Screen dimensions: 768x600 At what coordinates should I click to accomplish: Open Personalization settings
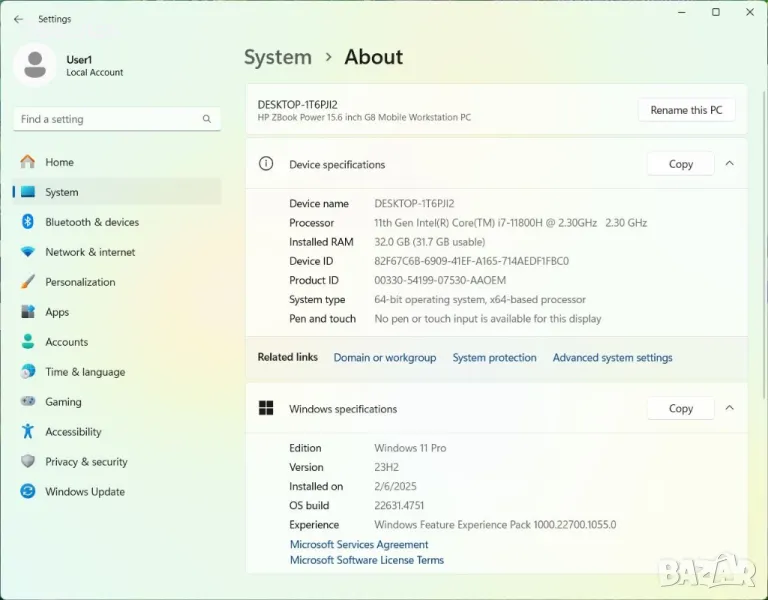[80, 282]
